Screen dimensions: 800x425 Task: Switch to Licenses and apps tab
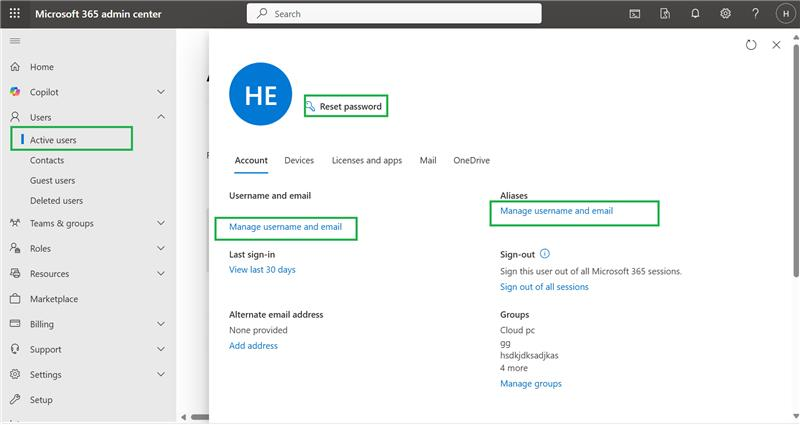(367, 160)
